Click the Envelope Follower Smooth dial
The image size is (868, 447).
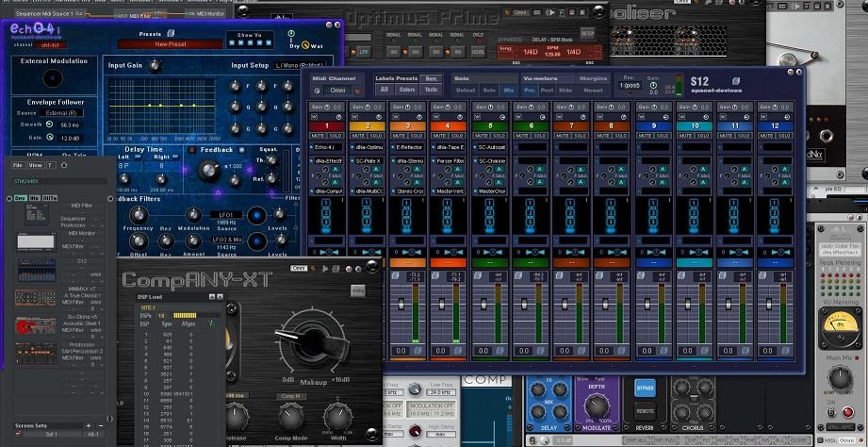49,124
